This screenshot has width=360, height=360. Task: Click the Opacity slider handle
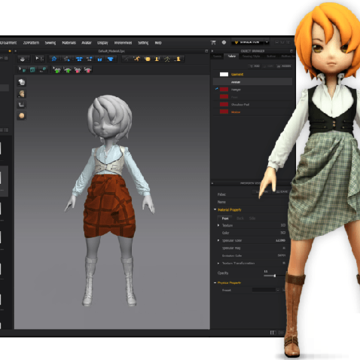click(x=274, y=276)
